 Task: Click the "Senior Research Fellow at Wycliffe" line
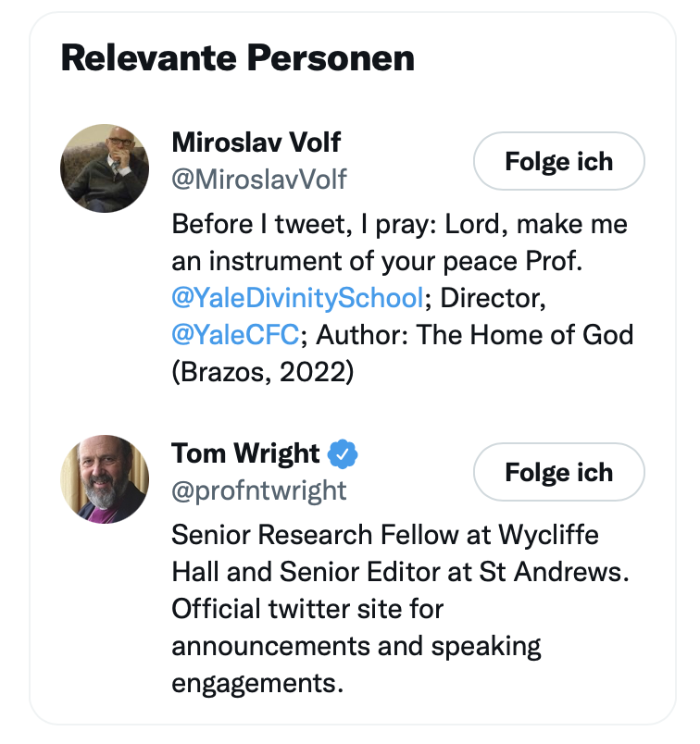coord(385,536)
